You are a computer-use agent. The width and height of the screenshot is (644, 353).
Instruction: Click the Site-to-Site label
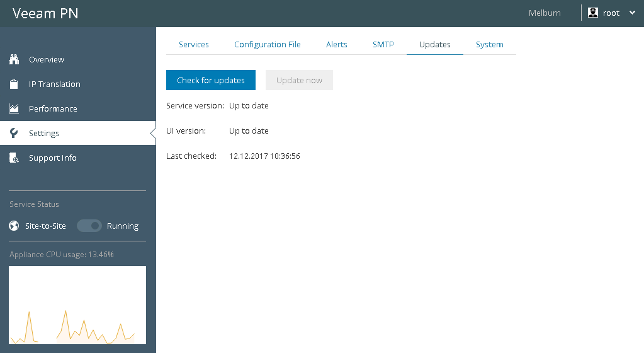point(45,226)
